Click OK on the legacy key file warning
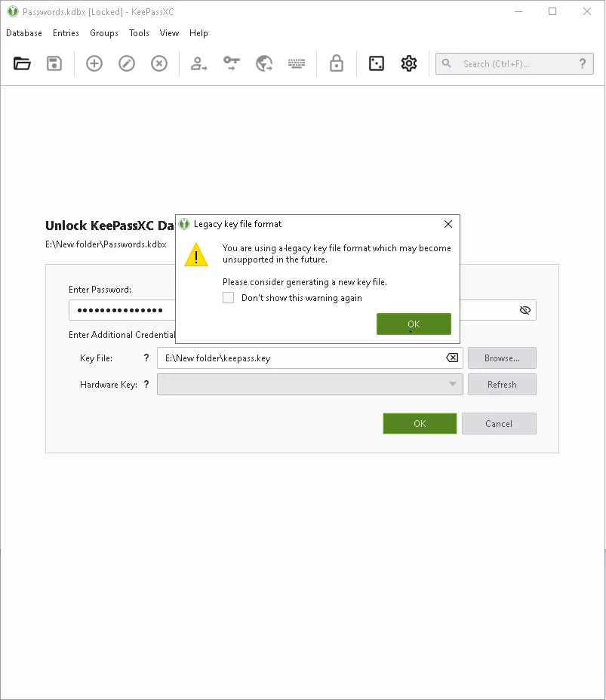This screenshot has height=700, width=606. (414, 324)
